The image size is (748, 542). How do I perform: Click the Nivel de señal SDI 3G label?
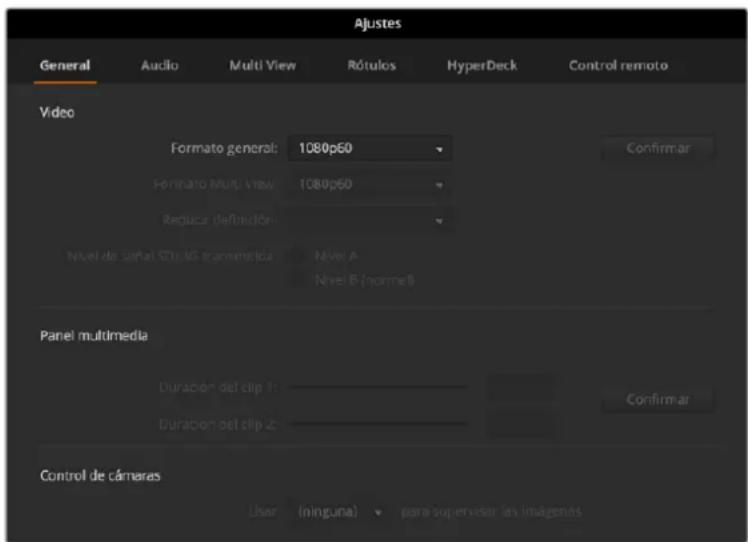[170, 256]
